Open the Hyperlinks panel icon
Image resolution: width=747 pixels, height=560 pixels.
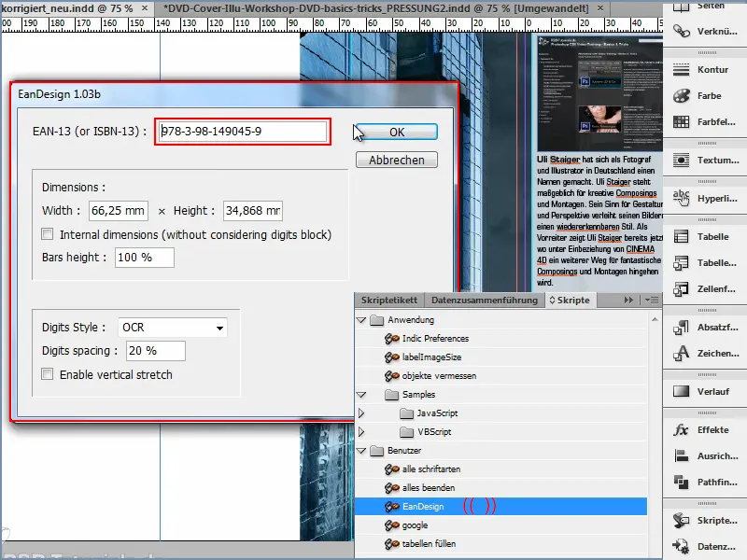[x=682, y=198]
